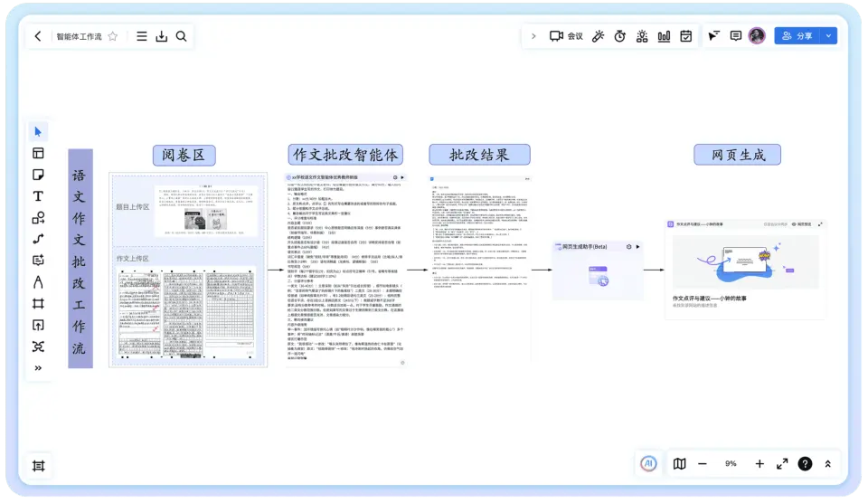Viewport: 868px width, 503px height.
Task: Select the mind map tool
Action: pyautogui.click(x=38, y=346)
